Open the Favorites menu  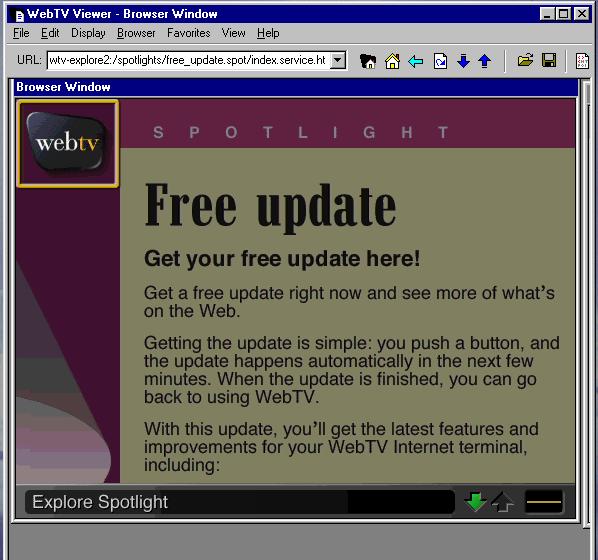(x=189, y=33)
